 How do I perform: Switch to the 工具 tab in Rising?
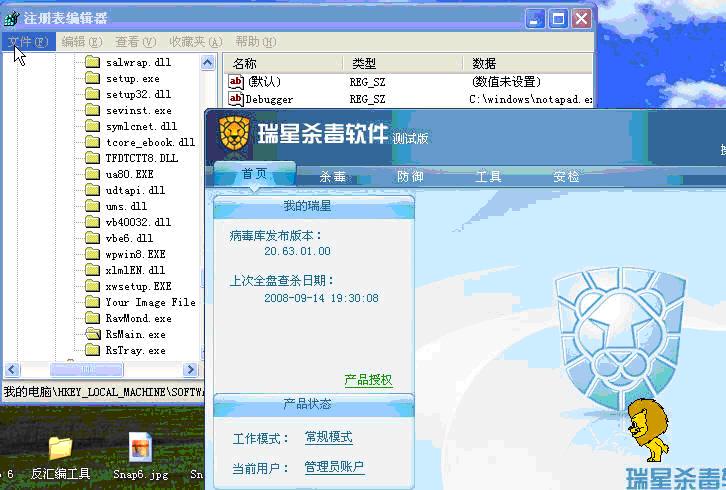click(x=488, y=176)
